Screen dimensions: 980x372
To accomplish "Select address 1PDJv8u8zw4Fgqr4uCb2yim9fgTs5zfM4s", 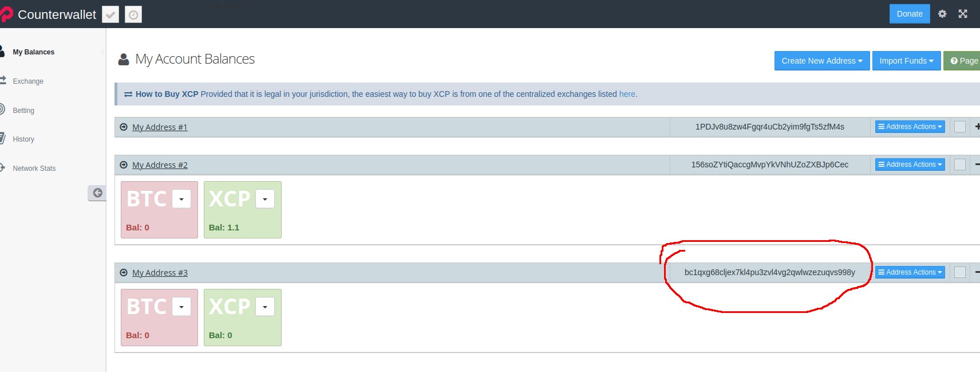I will [x=770, y=127].
